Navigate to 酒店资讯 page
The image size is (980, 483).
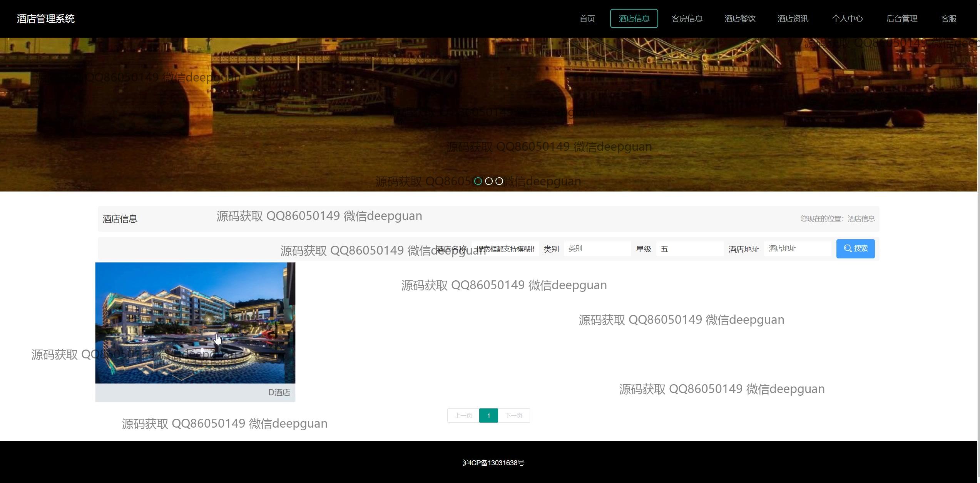tap(793, 18)
